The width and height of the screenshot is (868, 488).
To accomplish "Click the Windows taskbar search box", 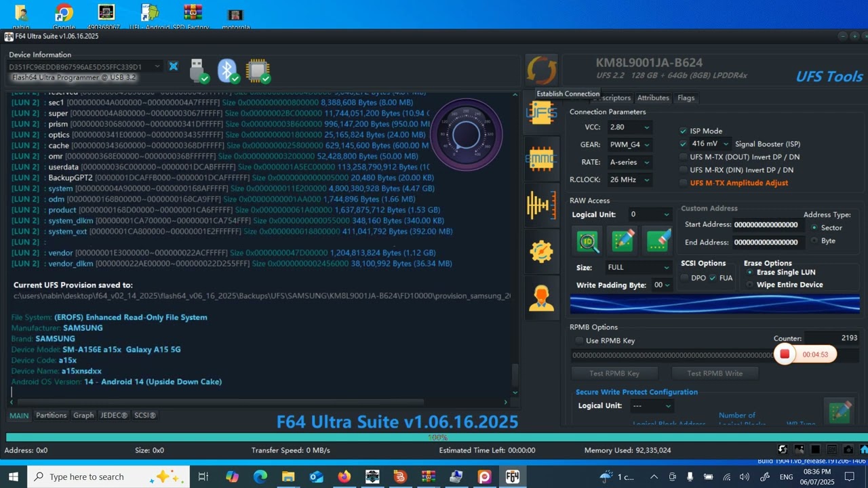I will click(108, 476).
